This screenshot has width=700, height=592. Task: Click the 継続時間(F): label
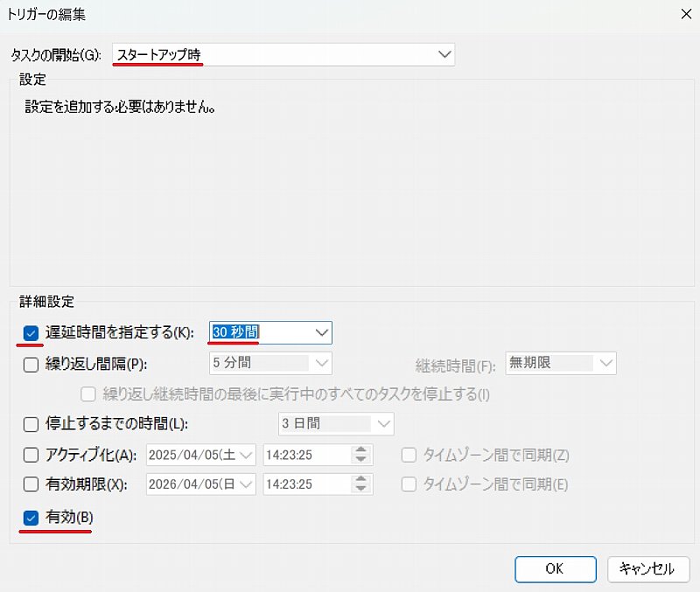[455, 366]
